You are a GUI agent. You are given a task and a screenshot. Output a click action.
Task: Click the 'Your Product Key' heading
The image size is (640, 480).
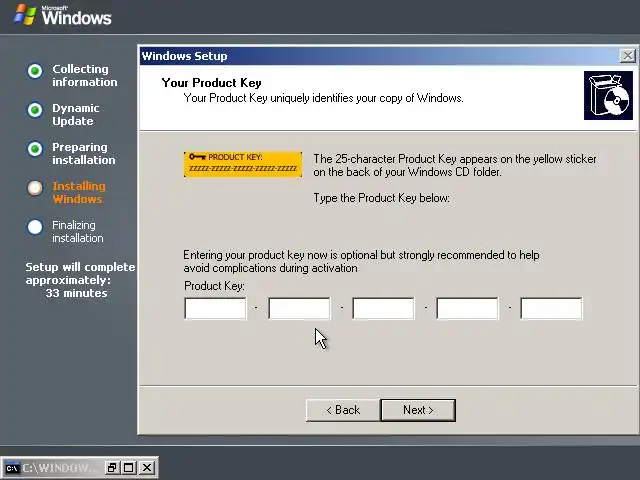tap(211, 83)
